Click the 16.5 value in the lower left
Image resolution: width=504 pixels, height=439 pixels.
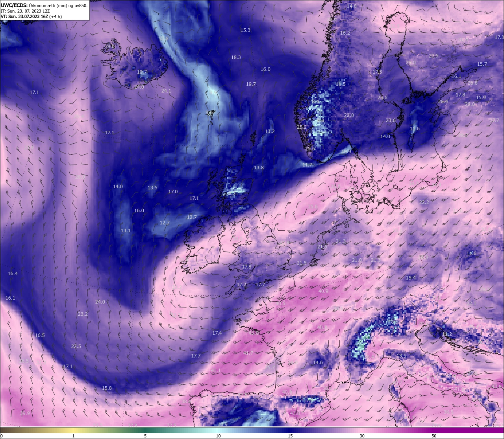(40, 335)
